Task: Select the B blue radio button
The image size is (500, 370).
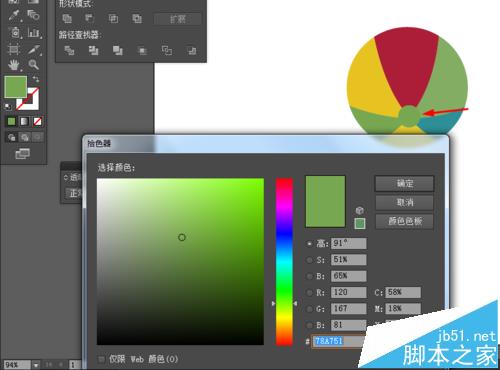Action: click(x=309, y=325)
